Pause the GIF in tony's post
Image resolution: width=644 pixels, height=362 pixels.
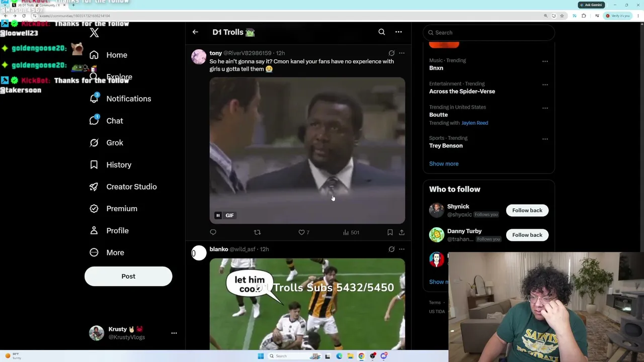218,215
